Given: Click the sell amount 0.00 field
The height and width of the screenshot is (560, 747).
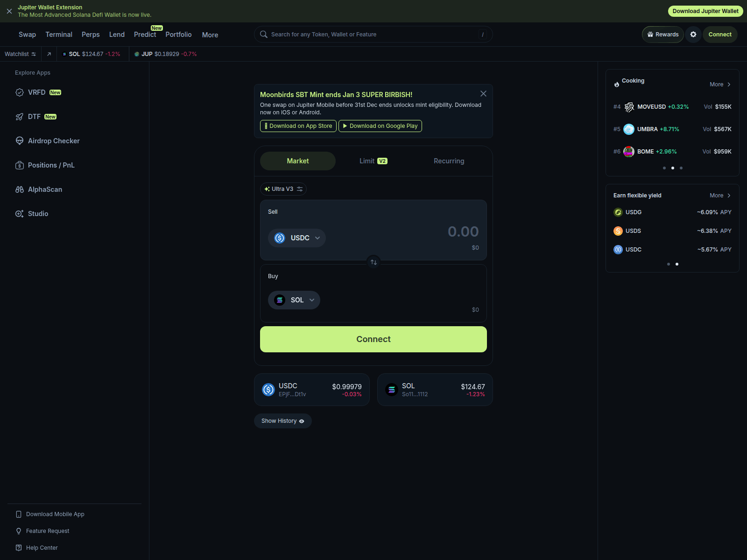Looking at the screenshot, I should coord(463,231).
